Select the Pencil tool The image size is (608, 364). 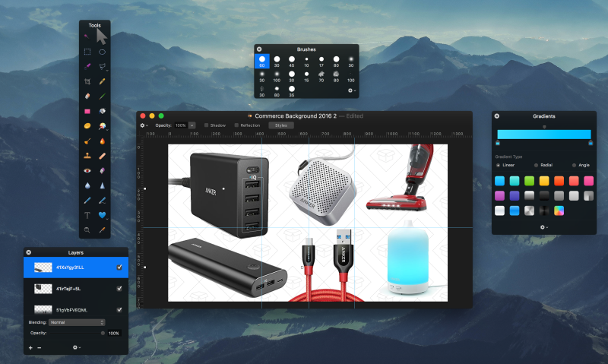[x=102, y=81]
